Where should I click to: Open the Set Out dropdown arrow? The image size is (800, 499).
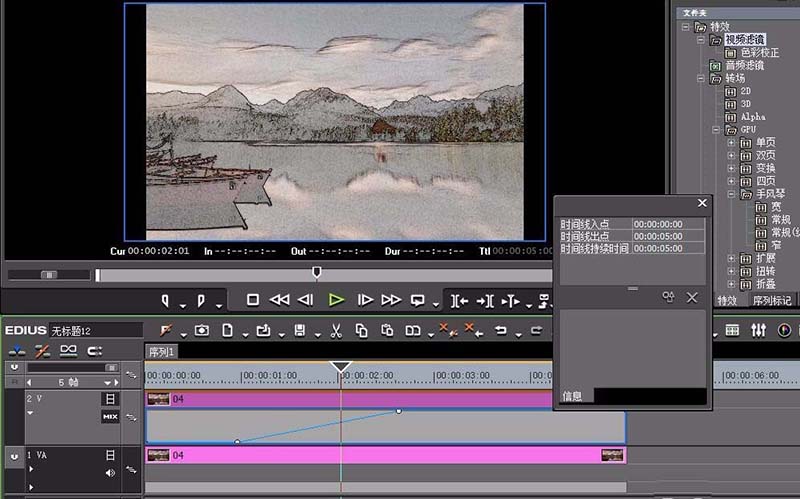point(219,306)
